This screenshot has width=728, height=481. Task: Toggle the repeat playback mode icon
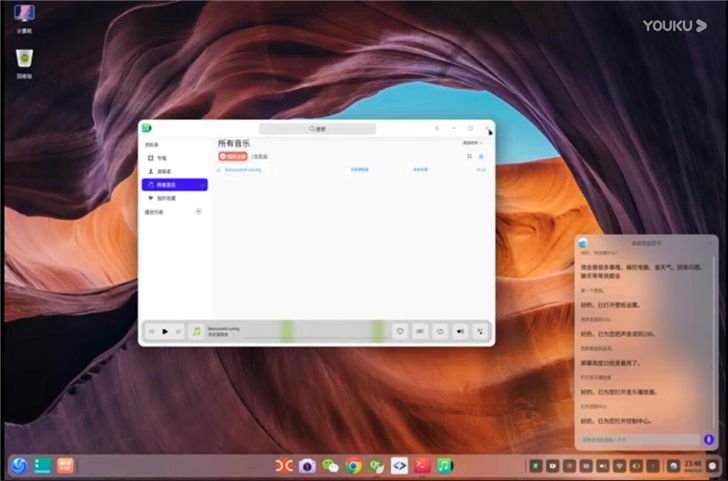point(439,331)
